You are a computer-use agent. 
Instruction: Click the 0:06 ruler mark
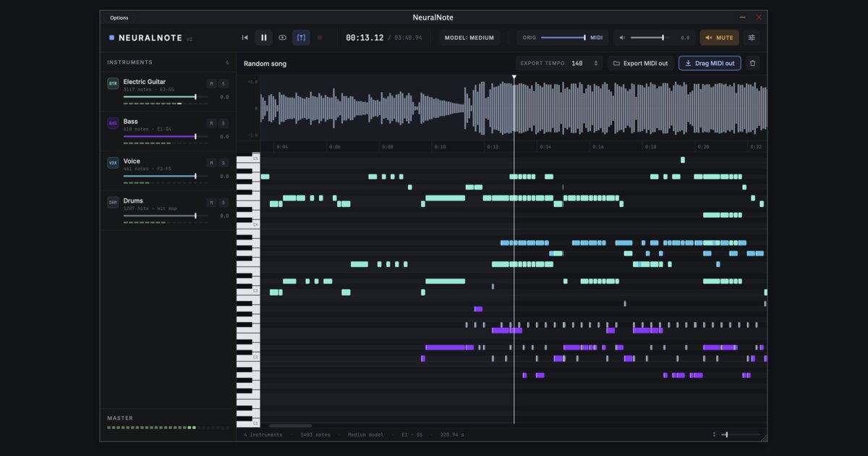pyautogui.click(x=334, y=147)
